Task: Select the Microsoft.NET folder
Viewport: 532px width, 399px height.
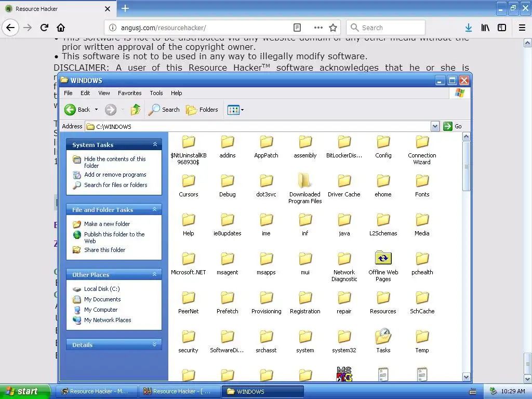Action: coord(188,263)
